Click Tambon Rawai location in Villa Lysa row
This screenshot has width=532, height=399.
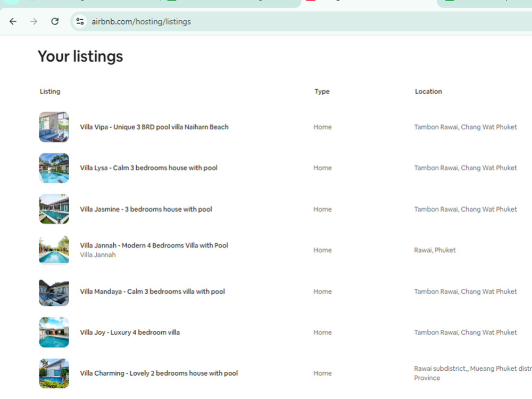[465, 168]
